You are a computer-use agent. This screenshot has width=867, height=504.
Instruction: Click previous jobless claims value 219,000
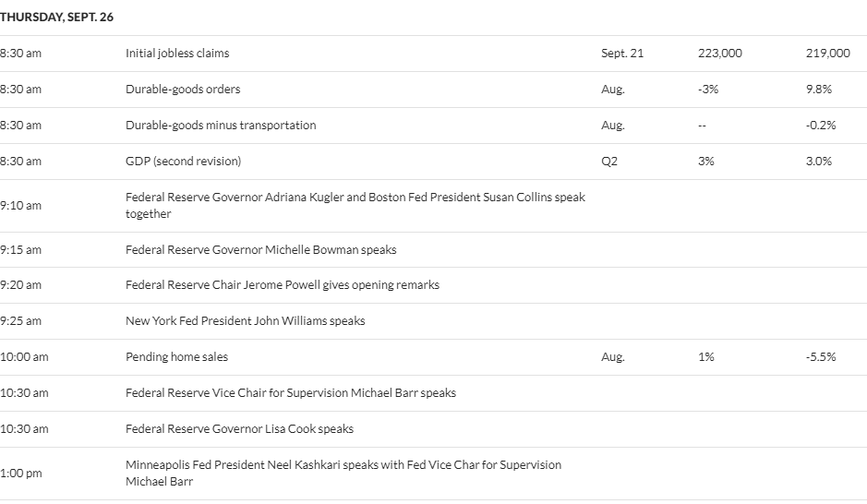click(x=827, y=53)
